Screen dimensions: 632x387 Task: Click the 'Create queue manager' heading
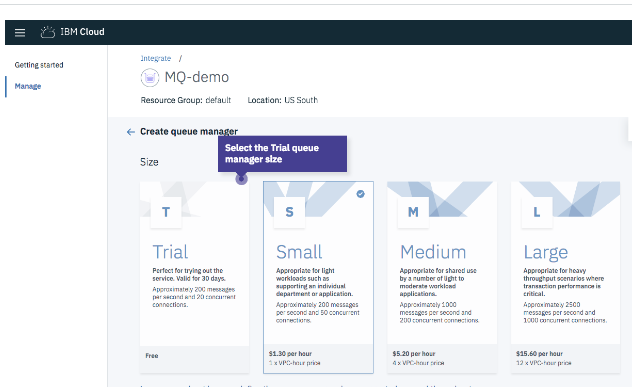coord(189,132)
